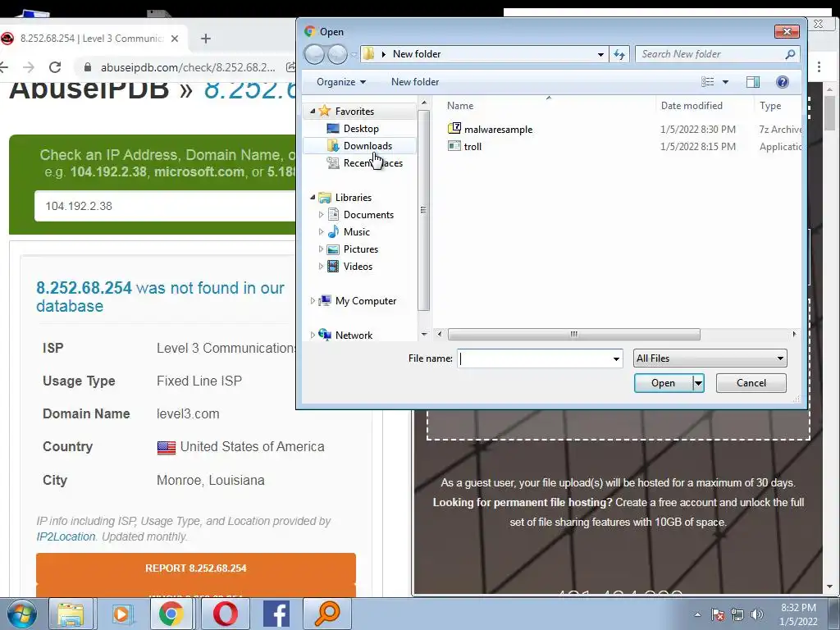Open the magnifier search app in taskbar
The image size is (840, 630).
click(x=326, y=614)
